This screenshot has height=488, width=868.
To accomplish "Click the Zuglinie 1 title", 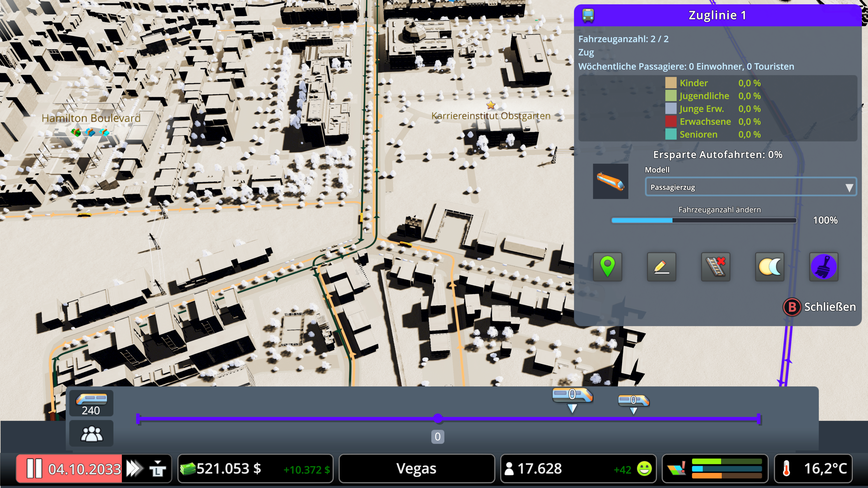I will 717,15.
